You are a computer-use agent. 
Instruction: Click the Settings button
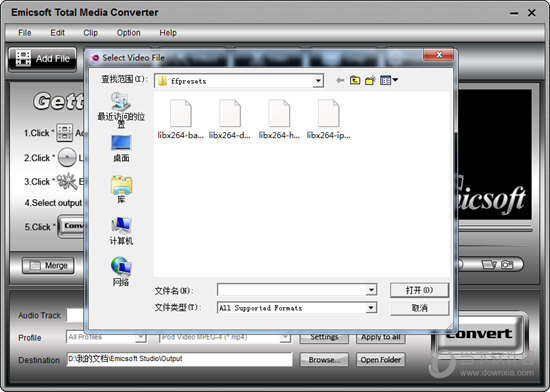[x=324, y=338]
